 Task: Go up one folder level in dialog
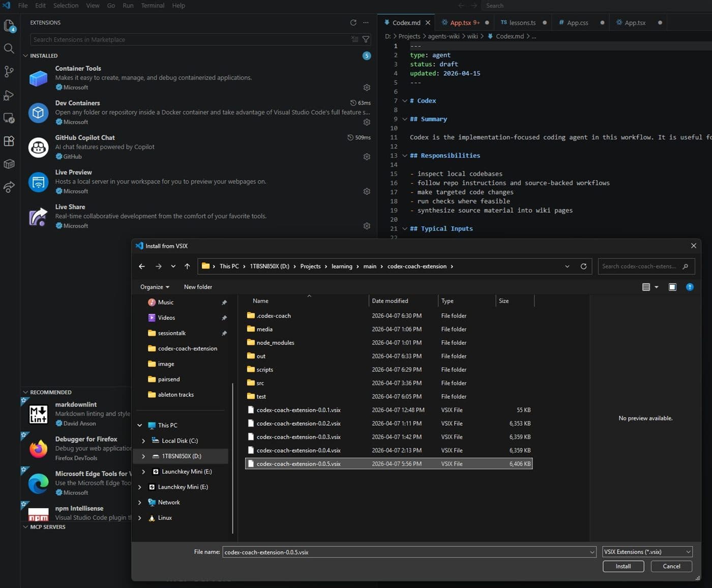187,266
